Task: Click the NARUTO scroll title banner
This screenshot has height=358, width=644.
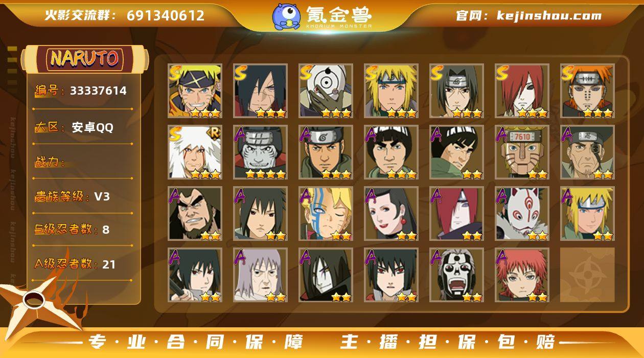Action: point(84,59)
